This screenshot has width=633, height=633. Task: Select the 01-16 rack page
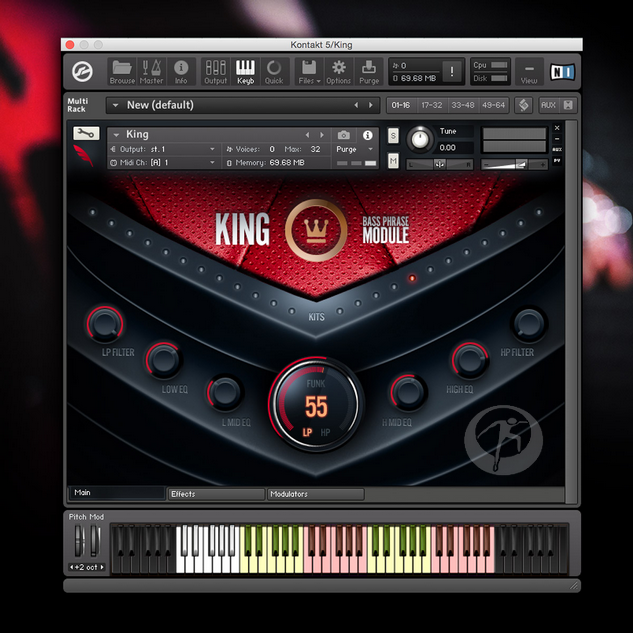click(x=400, y=105)
